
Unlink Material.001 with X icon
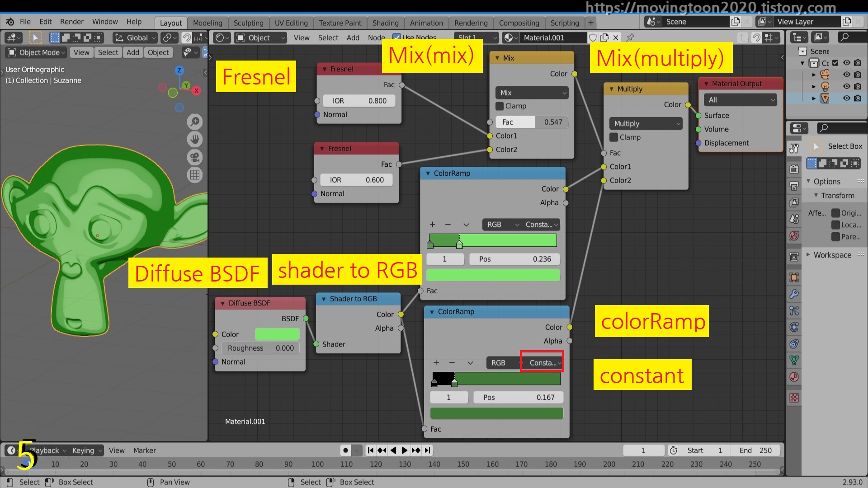pyautogui.click(x=616, y=38)
